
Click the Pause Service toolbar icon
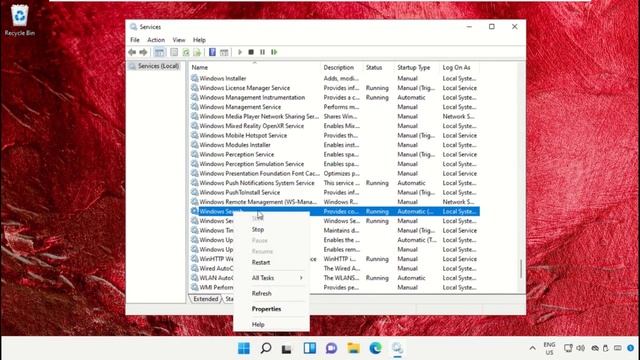tap(262, 52)
